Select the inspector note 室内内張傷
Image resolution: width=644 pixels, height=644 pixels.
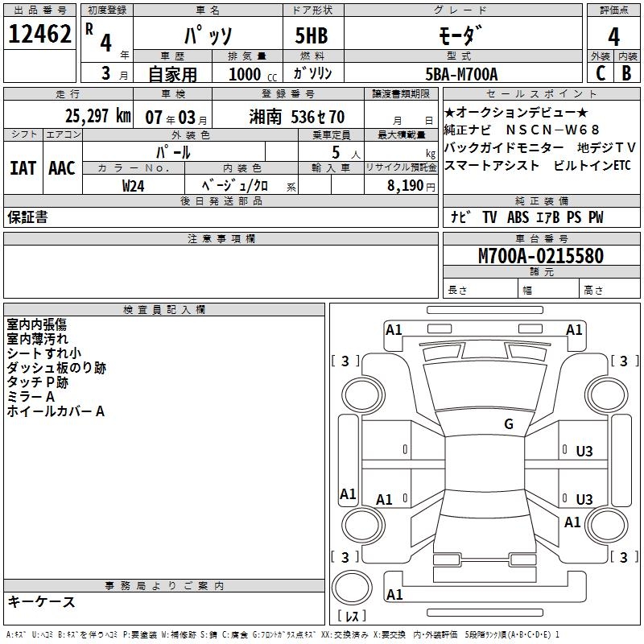[36, 324]
